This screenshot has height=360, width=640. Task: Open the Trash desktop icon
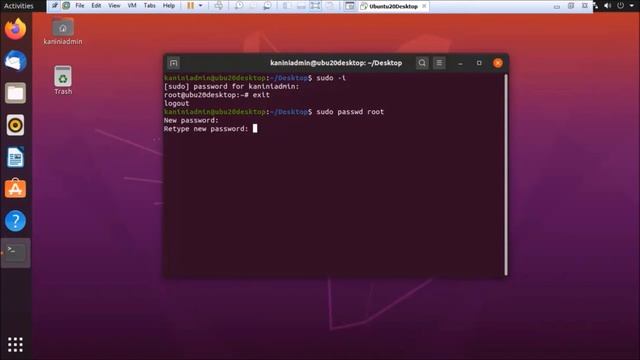[x=63, y=80]
